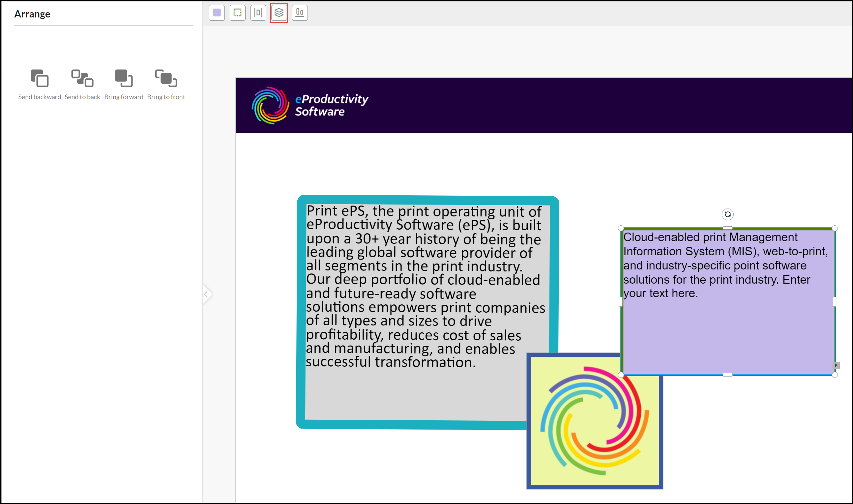Click the Bring to front label
This screenshot has width=853, height=504.
(166, 97)
